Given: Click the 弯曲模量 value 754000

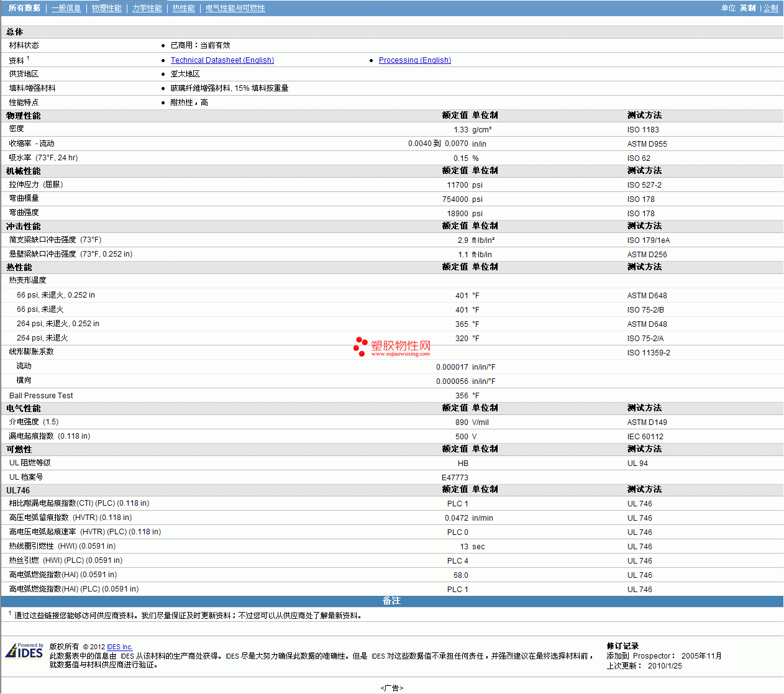Looking at the screenshot, I should (455, 199).
